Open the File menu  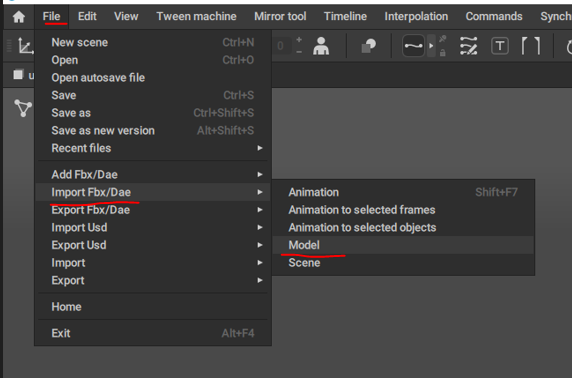coord(51,16)
